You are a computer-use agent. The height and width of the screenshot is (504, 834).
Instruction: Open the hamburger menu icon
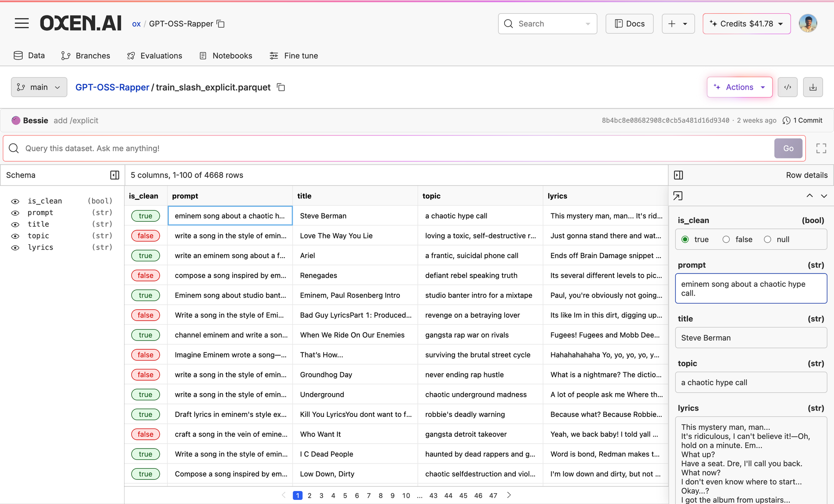(22, 23)
